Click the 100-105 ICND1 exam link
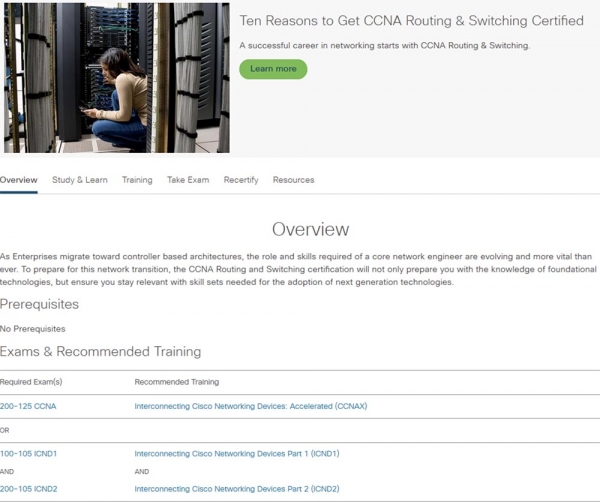This screenshot has width=600, height=502. tap(29, 453)
